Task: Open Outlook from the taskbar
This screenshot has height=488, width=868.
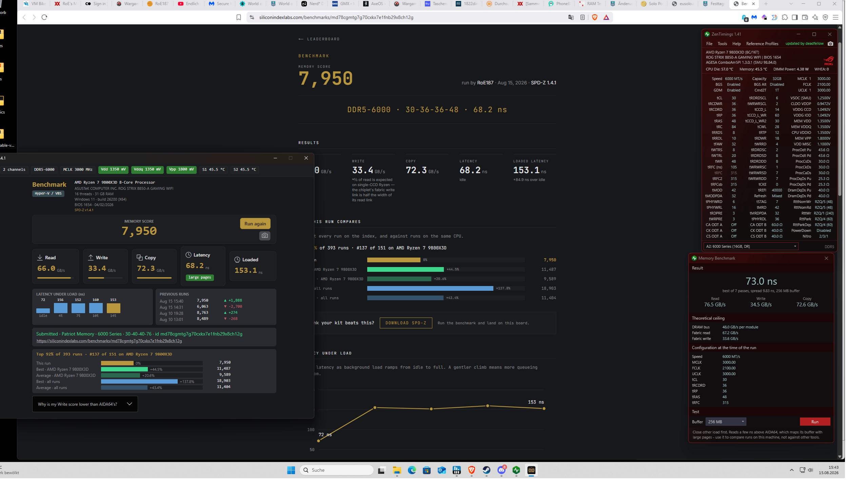Action: [x=441, y=470]
